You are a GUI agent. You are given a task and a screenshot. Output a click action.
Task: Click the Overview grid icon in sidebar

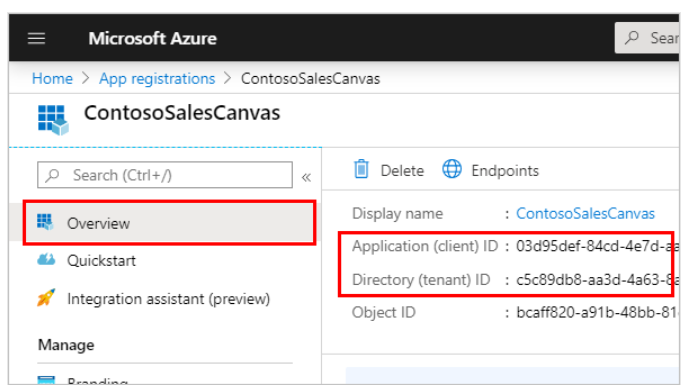pyautogui.click(x=45, y=222)
